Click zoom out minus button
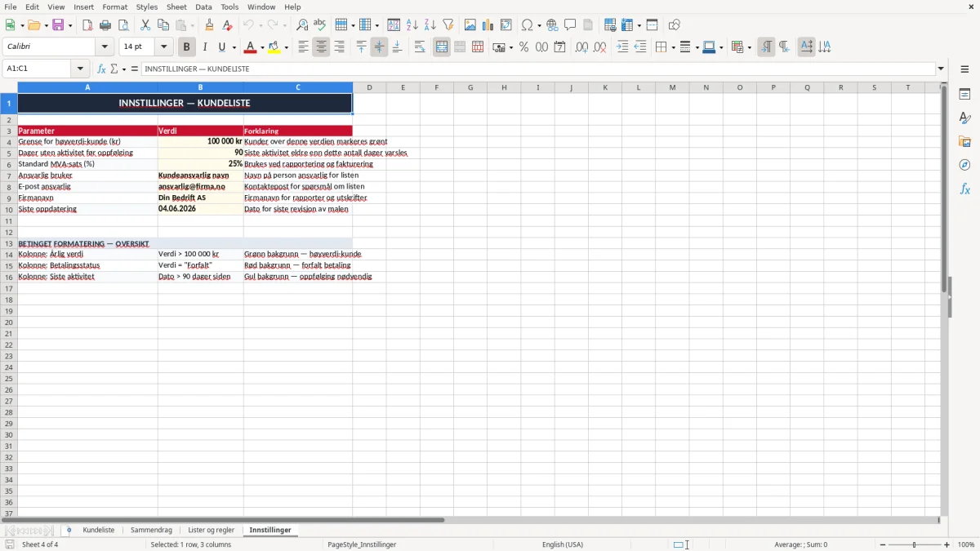Image resolution: width=980 pixels, height=551 pixels. click(x=883, y=544)
